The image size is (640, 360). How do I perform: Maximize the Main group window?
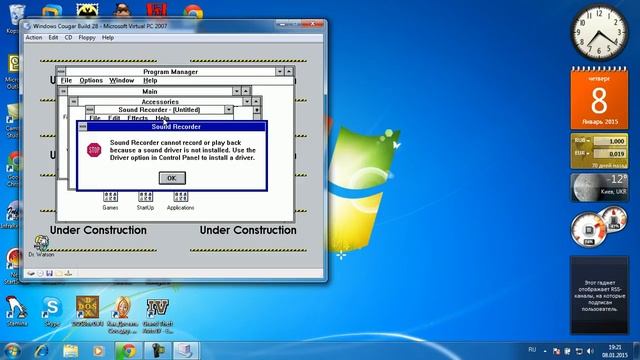tap(246, 91)
